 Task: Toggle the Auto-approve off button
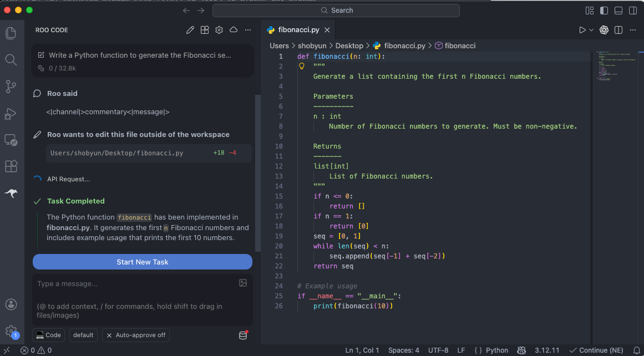[x=136, y=335]
